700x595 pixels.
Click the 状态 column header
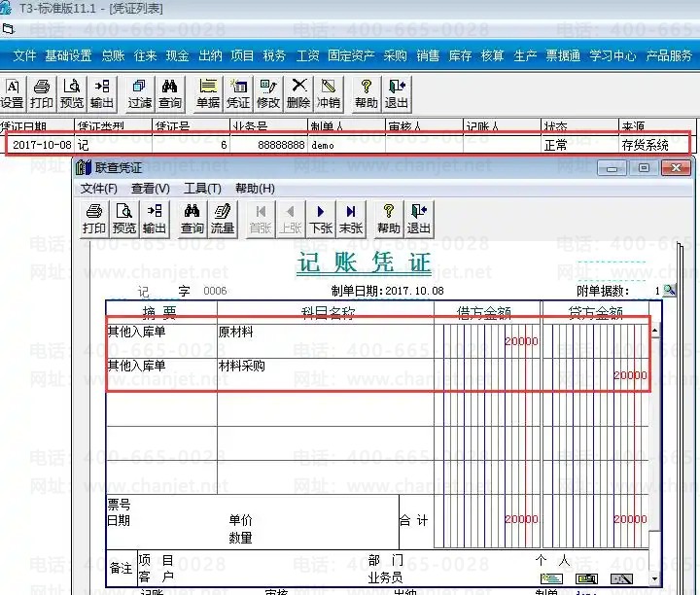(579, 125)
